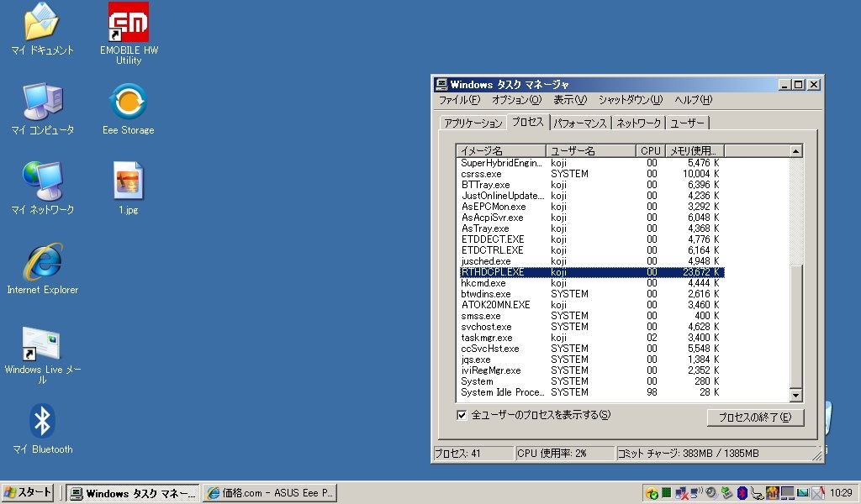Click the 10:29 system clock
861x504 pixels.
(x=841, y=493)
